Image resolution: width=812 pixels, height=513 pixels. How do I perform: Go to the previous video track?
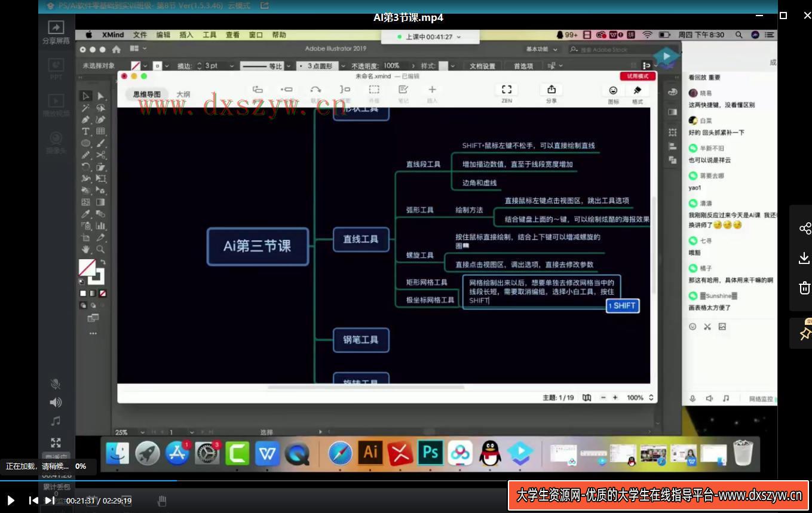point(33,500)
